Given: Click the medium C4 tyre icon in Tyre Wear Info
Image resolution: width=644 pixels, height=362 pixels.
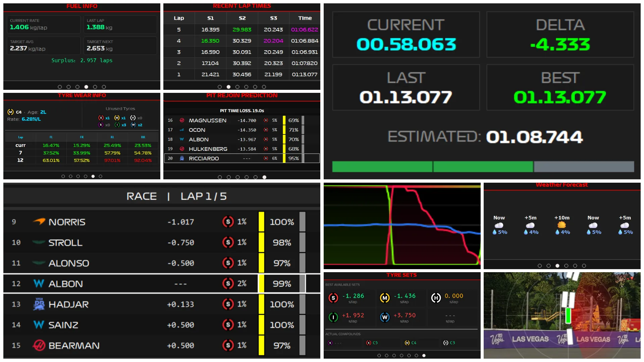Looking at the screenshot, I should click(10, 112).
